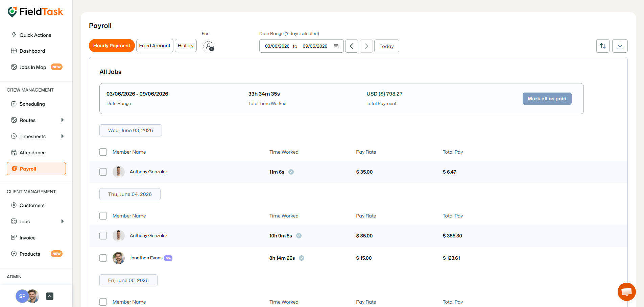
Task: Go to previous date range
Action: pos(352,46)
